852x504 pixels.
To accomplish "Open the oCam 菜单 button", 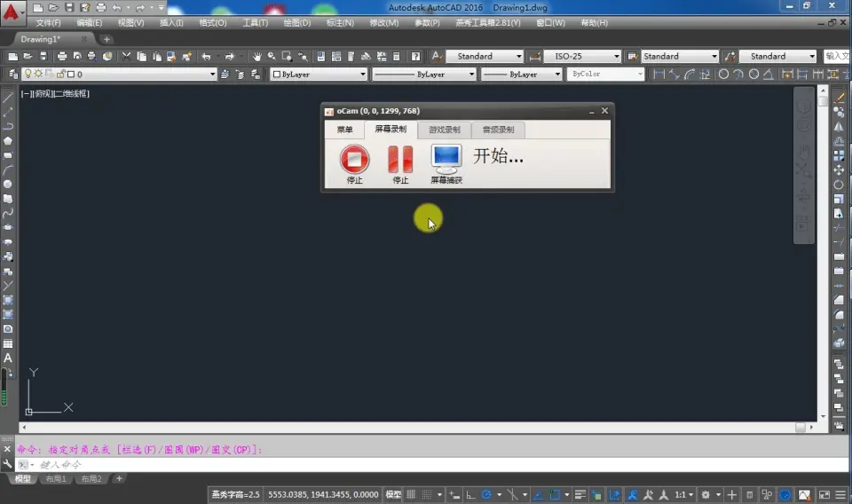I will point(344,130).
